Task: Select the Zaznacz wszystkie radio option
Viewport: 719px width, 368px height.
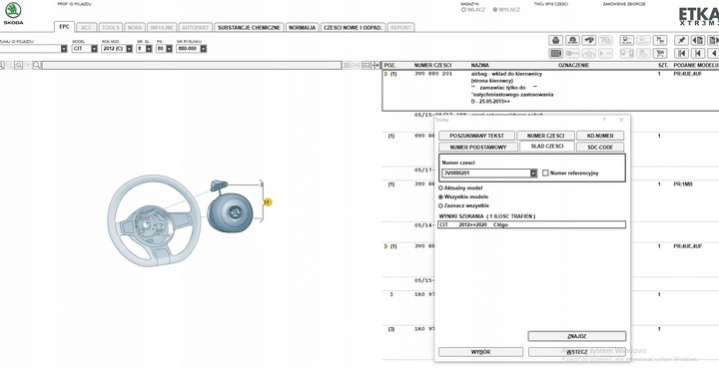Action: click(441, 206)
